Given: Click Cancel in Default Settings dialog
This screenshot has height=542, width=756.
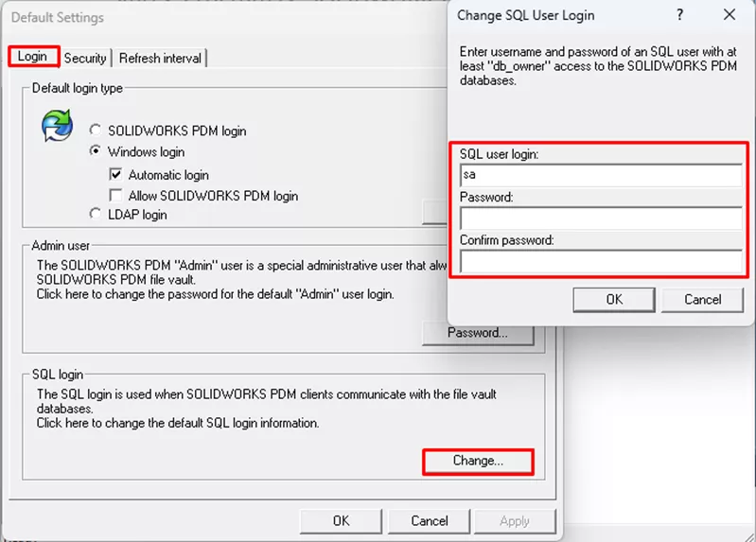Looking at the screenshot, I should 430,521.
